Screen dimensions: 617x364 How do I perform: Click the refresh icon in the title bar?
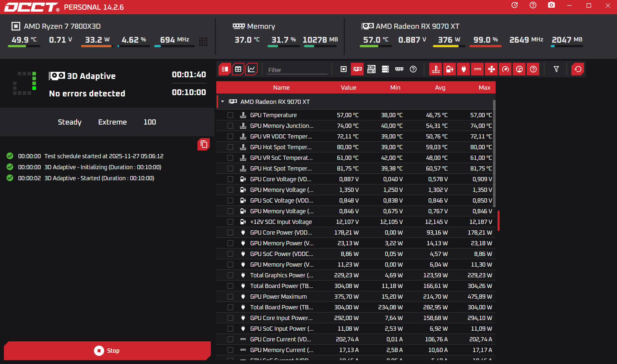515,5
